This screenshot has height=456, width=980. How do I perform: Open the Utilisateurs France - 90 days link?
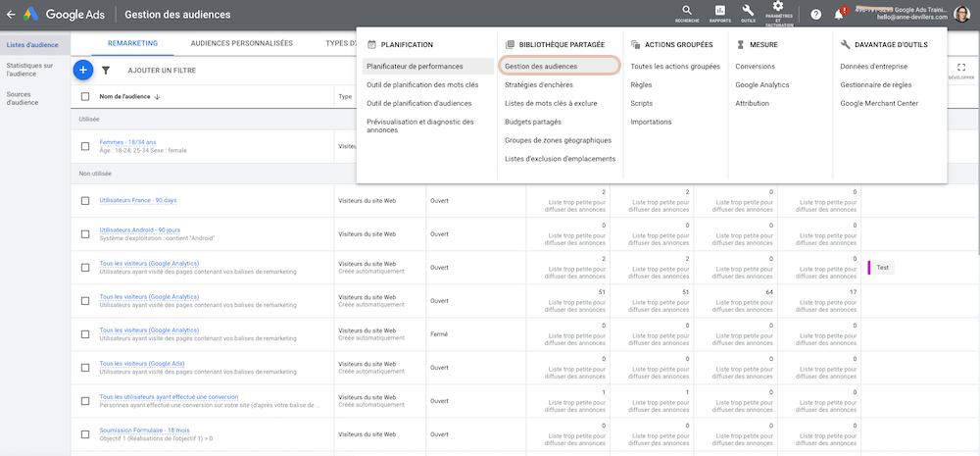point(138,200)
